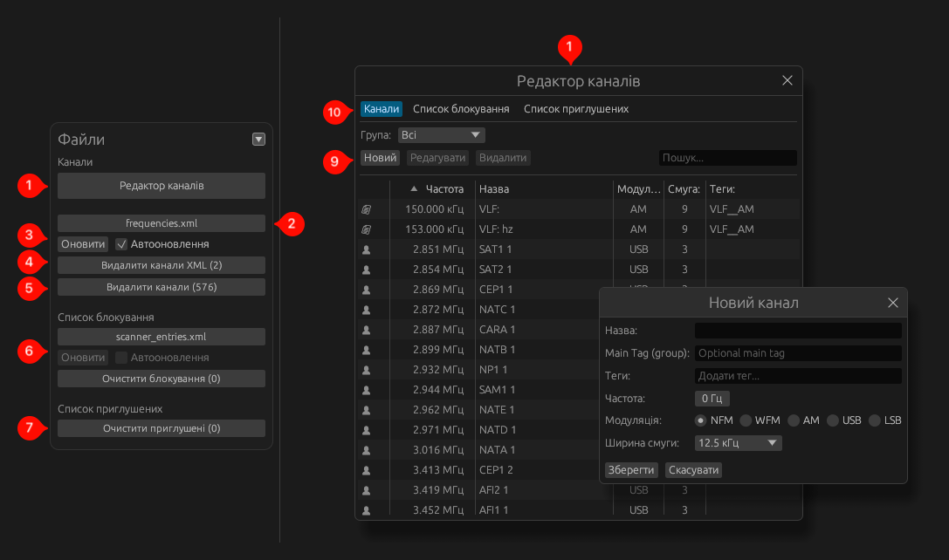Select AM modulation radio button

(794, 420)
